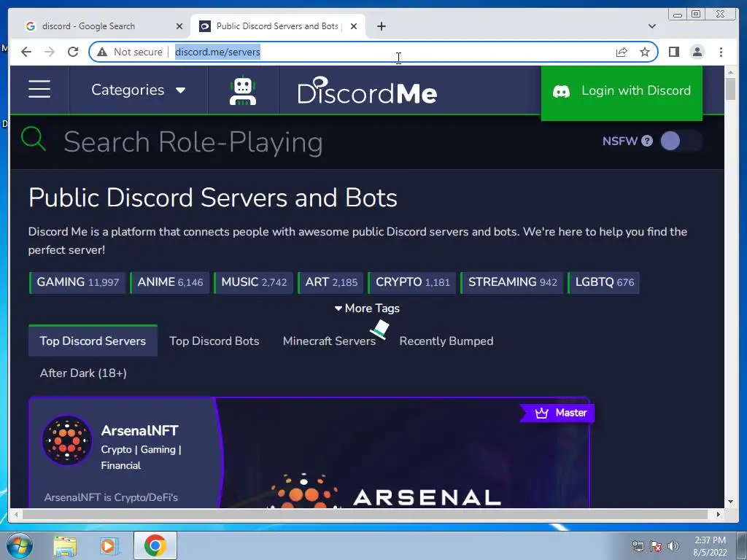Screen dimensions: 747x560
Task: Click the scroll down arrow
Action: click(x=730, y=502)
